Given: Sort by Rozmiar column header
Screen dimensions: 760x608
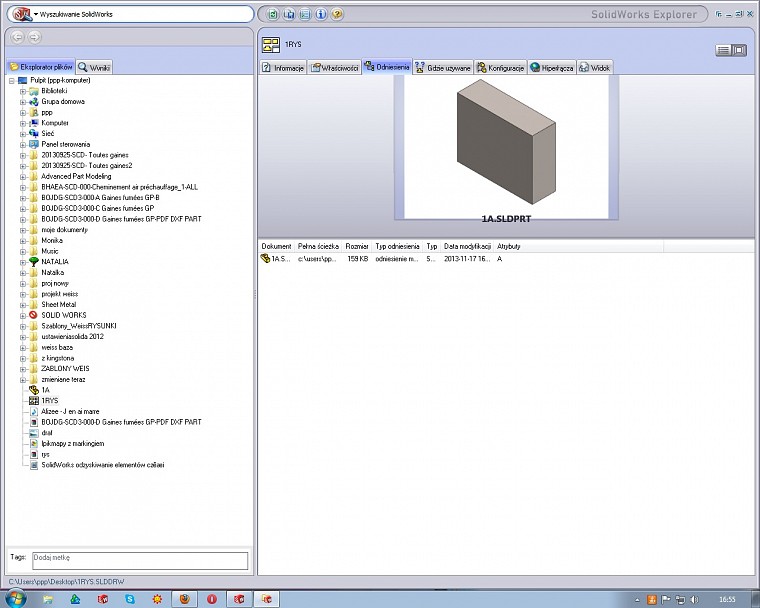Looking at the screenshot, I should [357, 246].
